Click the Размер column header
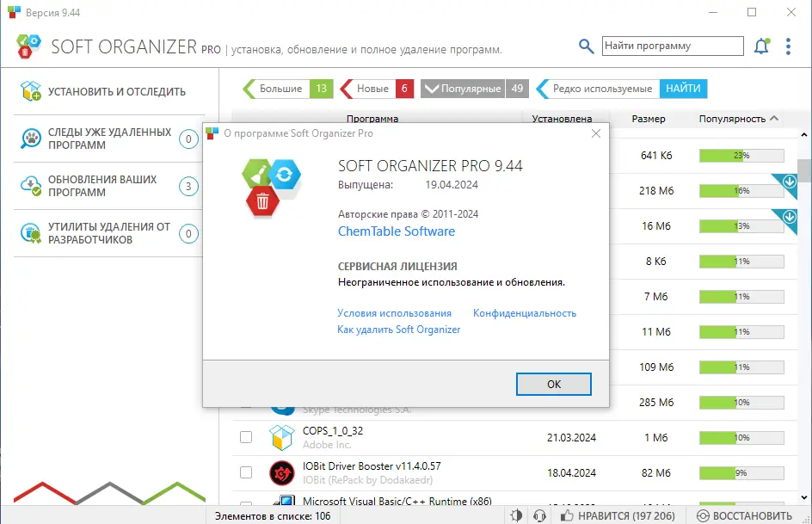The height and width of the screenshot is (524, 812). coord(649,119)
